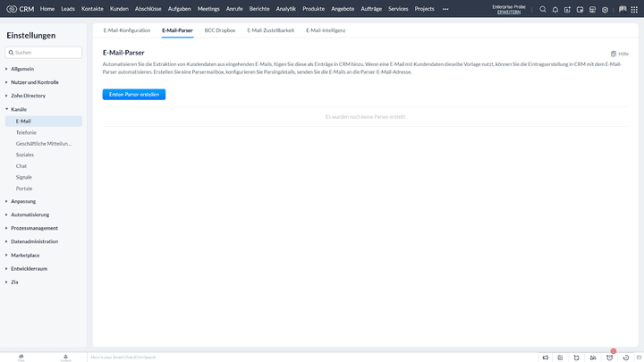
Task: Expand the Anpassung section
Action: click(23, 201)
